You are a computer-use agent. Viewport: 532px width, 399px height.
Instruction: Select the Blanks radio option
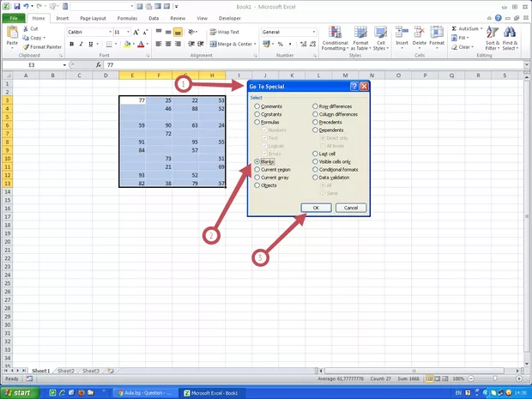point(257,161)
